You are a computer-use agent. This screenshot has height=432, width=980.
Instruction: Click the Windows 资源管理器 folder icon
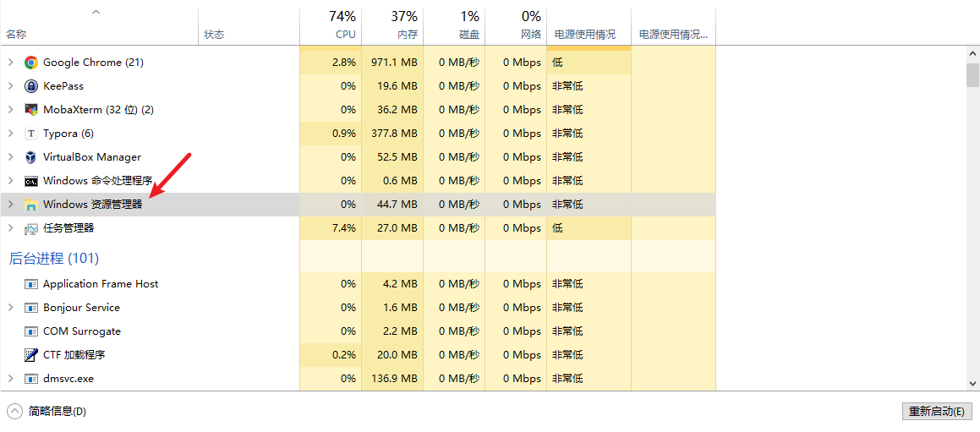click(x=31, y=205)
